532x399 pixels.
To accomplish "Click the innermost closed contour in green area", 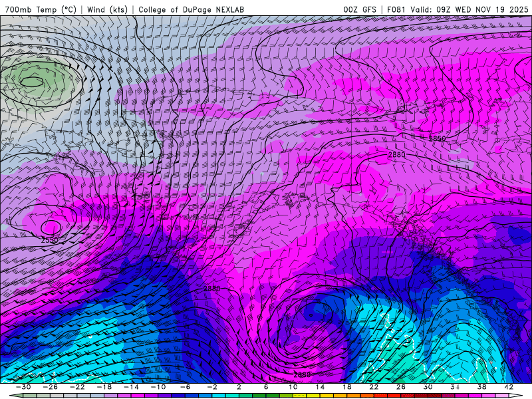I will [31, 82].
